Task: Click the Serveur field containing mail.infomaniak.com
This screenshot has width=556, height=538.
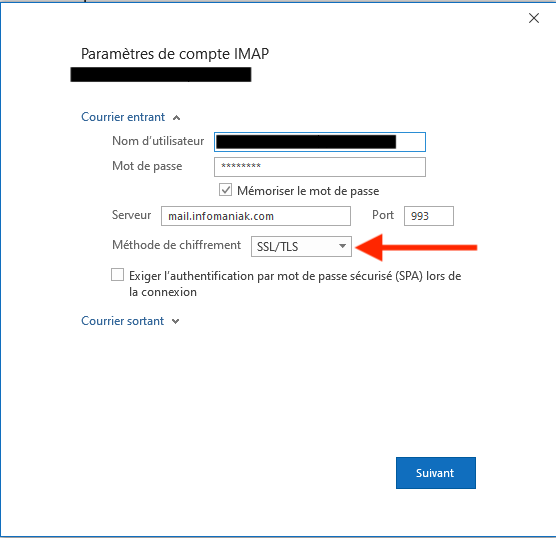Action: 256,216
